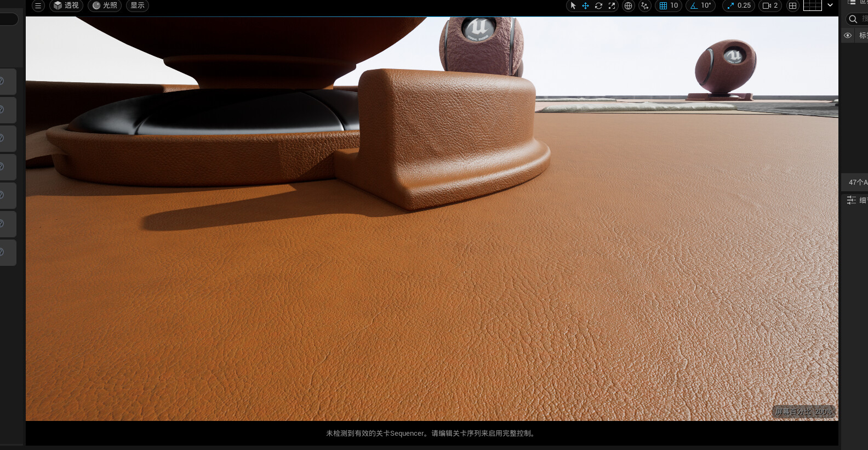The height and width of the screenshot is (450, 868).
Task: Click the dotted square maximize viewport icon
Action: pyautogui.click(x=813, y=5)
